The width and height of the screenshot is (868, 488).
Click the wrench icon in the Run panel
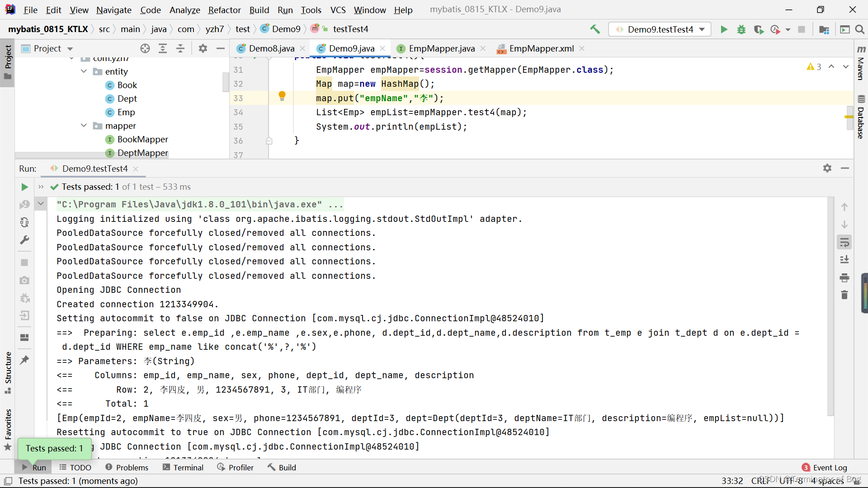(x=24, y=240)
